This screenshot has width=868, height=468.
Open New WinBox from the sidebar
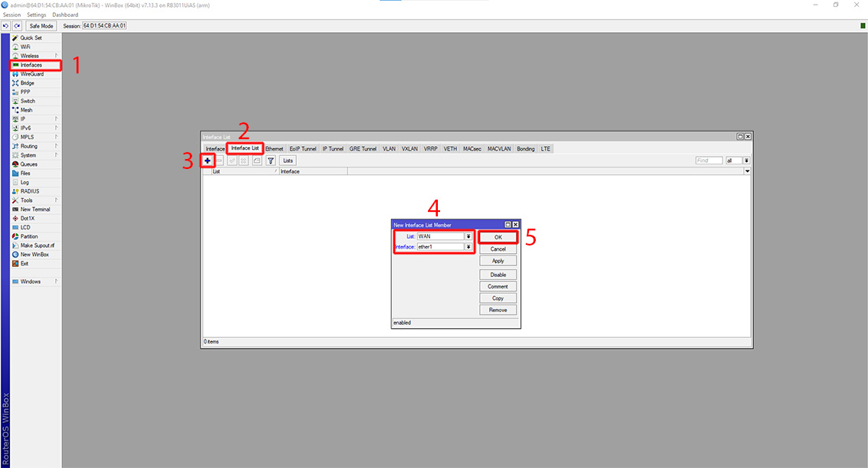click(36, 255)
